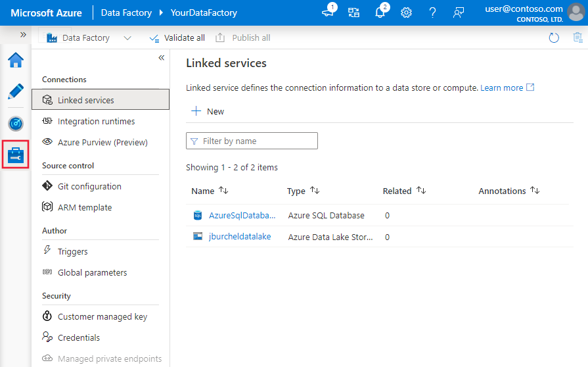
Task: Select Integration runtimes in menu
Action: (96, 121)
